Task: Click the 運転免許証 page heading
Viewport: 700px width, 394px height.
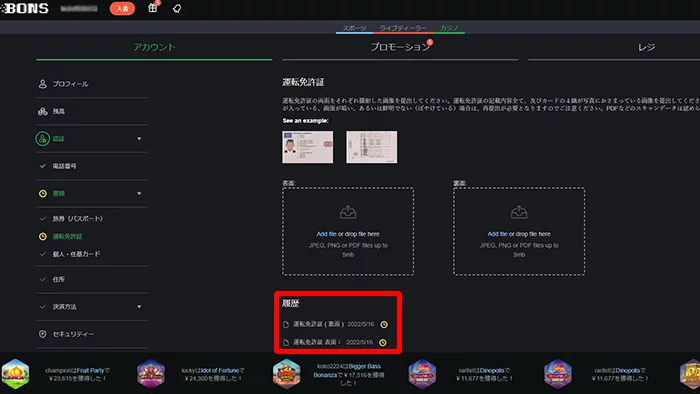Action: pos(303,82)
